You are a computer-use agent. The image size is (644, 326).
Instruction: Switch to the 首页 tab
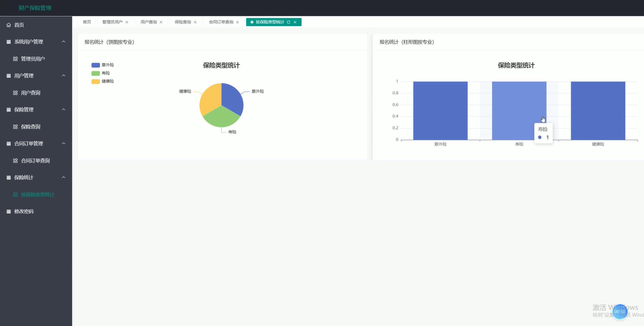87,22
